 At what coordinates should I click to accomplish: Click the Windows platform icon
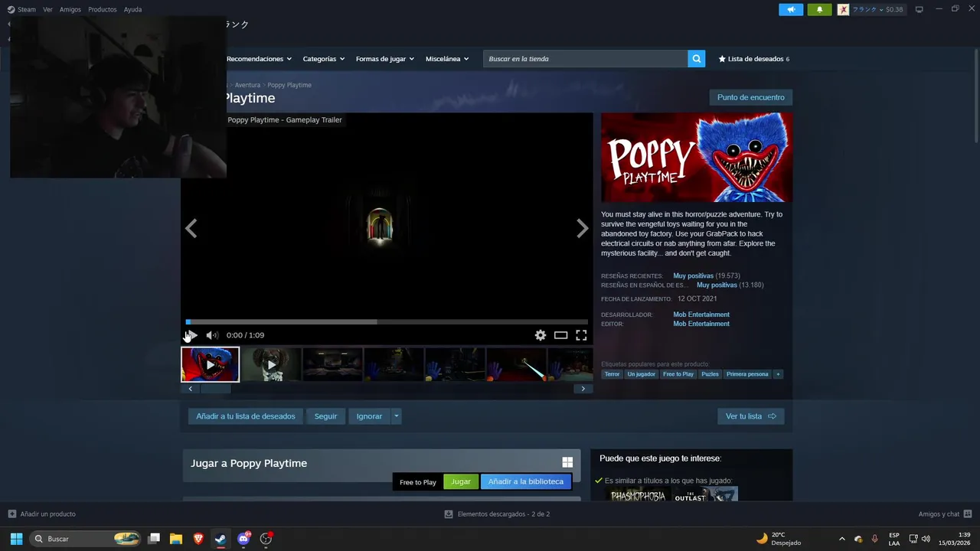pyautogui.click(x=567, y=462)
